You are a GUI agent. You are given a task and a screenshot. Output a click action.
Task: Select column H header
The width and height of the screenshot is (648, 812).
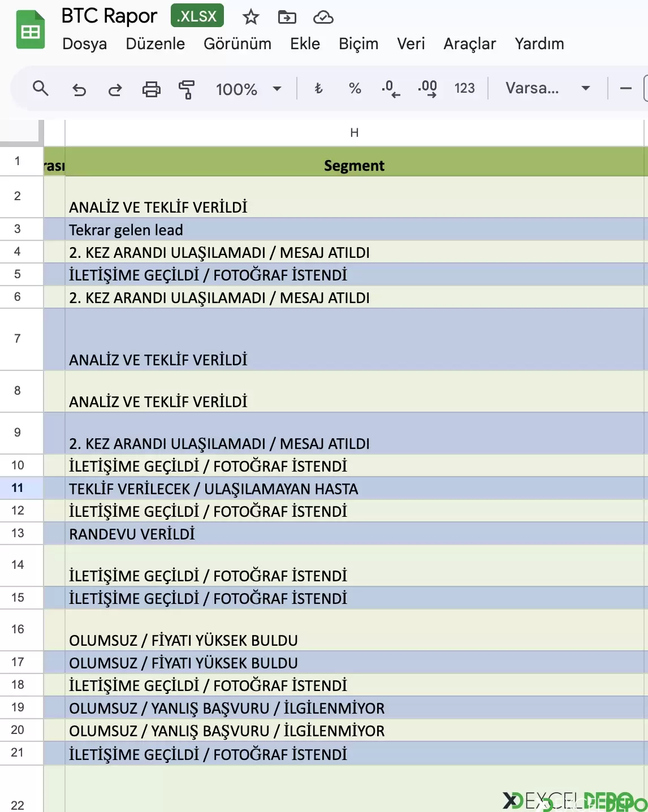tap(355, 133)
